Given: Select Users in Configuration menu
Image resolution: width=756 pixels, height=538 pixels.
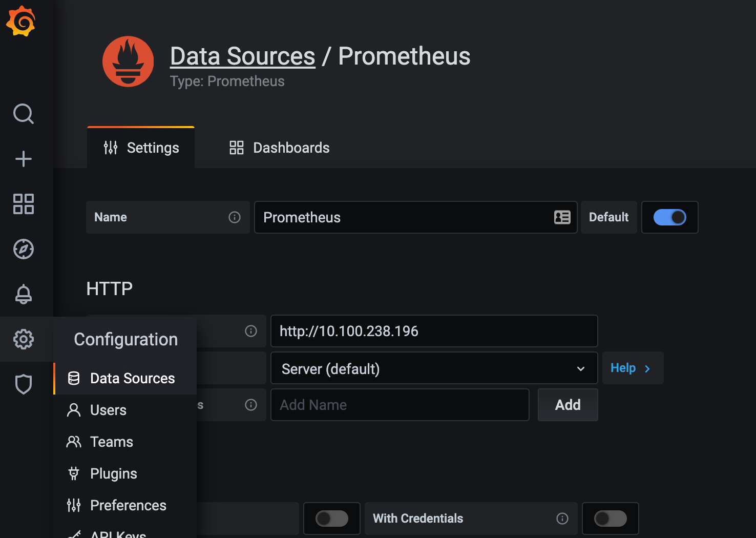Looking at the screenshot, I should (x=125, y=410).
